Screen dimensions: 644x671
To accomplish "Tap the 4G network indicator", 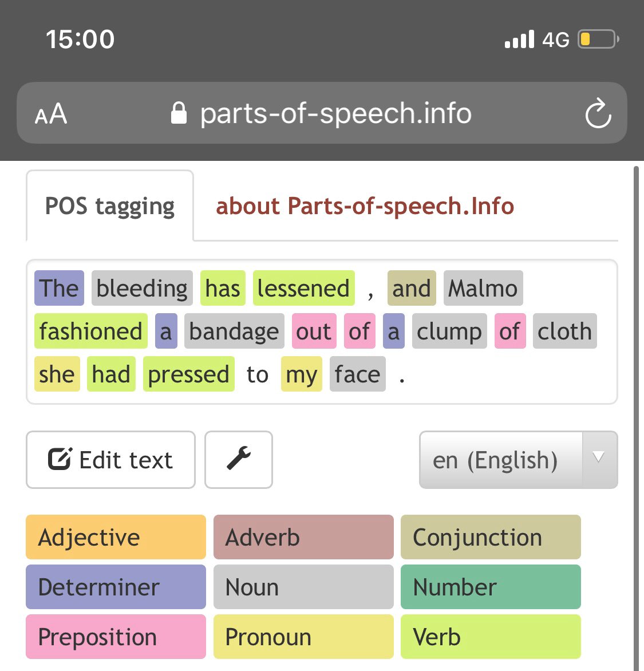I will (556, 40).
